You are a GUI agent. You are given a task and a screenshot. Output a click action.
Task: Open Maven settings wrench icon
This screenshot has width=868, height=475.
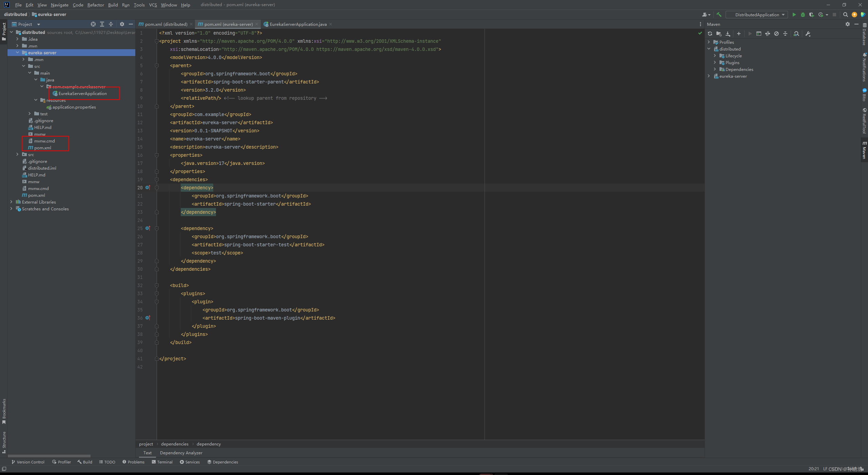(808, 34)
